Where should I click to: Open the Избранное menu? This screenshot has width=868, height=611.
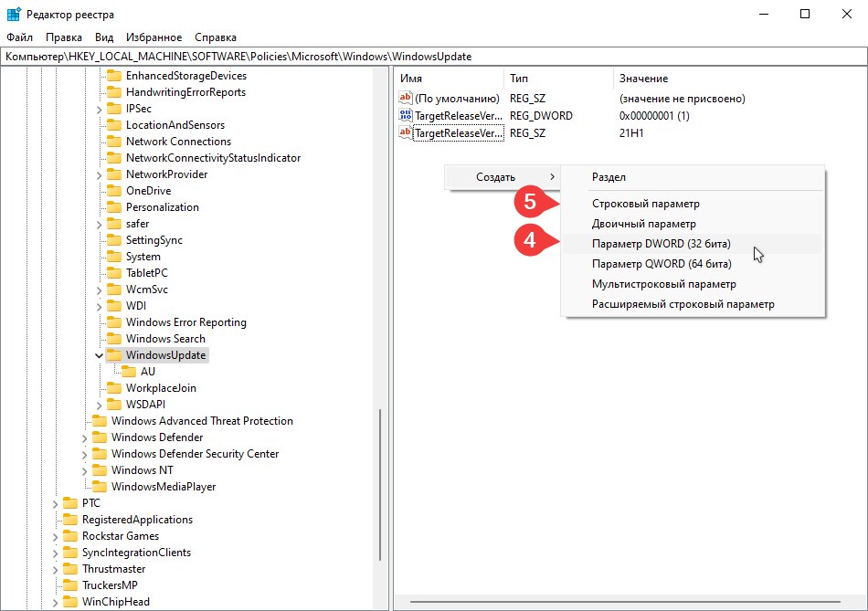[153, 37]
